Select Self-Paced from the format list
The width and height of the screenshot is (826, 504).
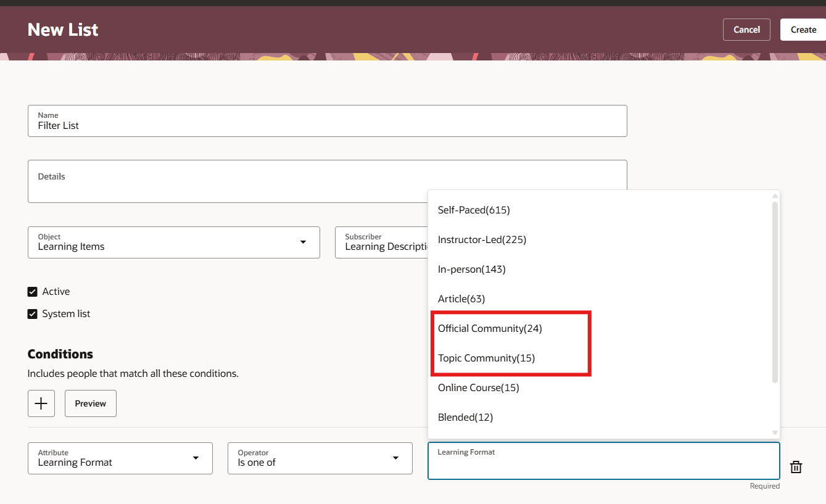pyautogui.click(x=474, y=210)
